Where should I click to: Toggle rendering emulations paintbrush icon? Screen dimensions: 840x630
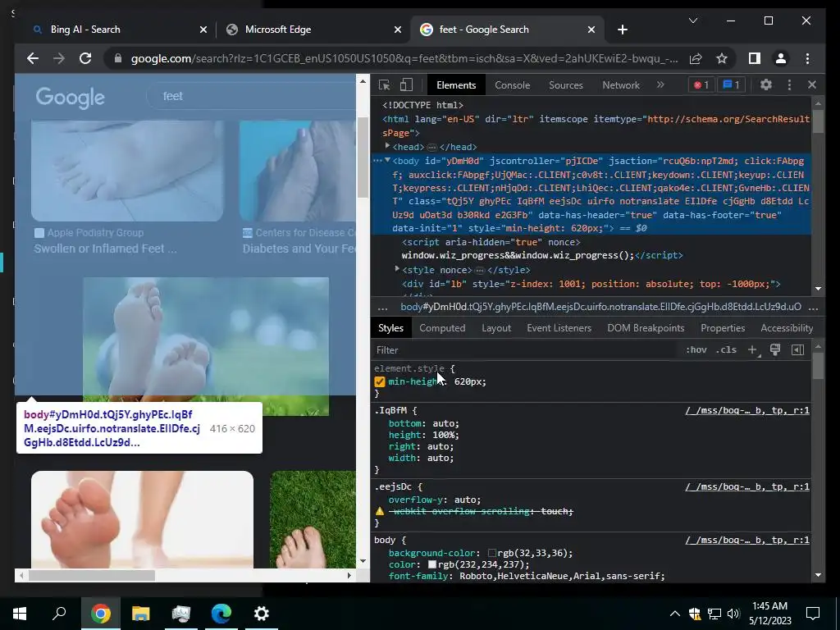[774, 349]
